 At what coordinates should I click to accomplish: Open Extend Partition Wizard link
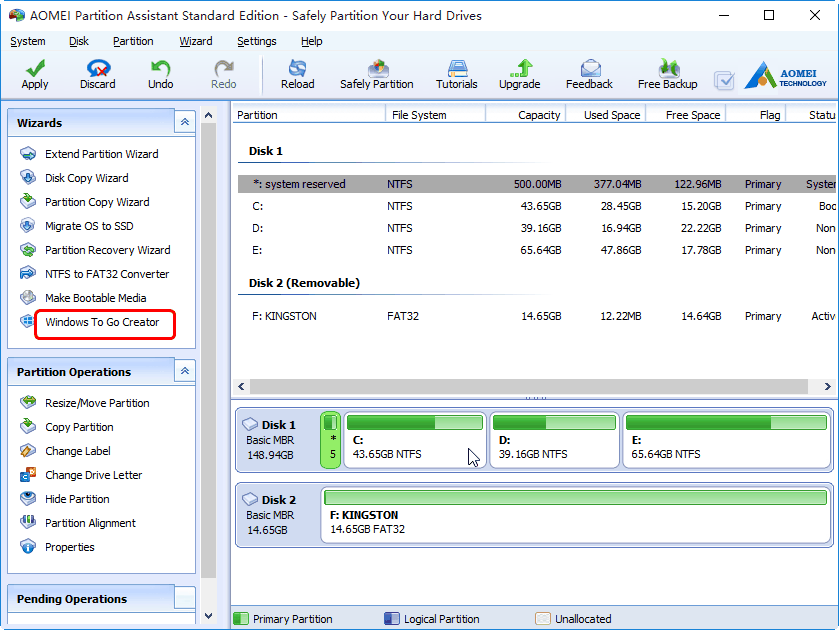(102, 154)
